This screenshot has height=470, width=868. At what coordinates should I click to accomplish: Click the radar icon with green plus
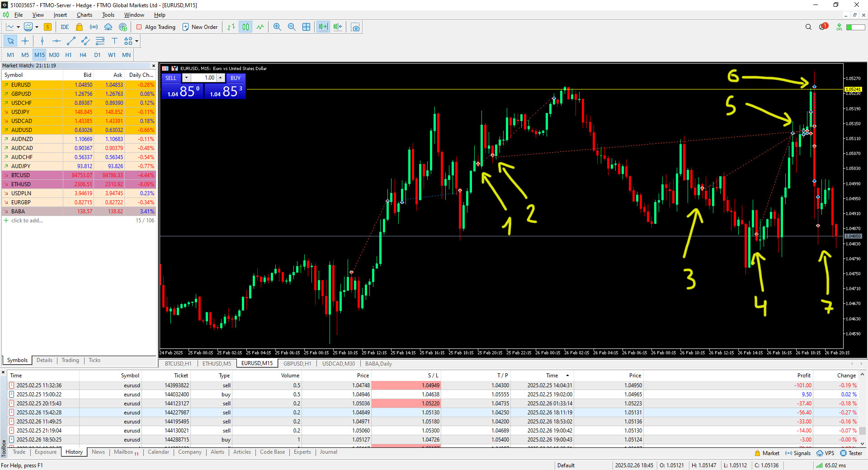tap(123, 27)
